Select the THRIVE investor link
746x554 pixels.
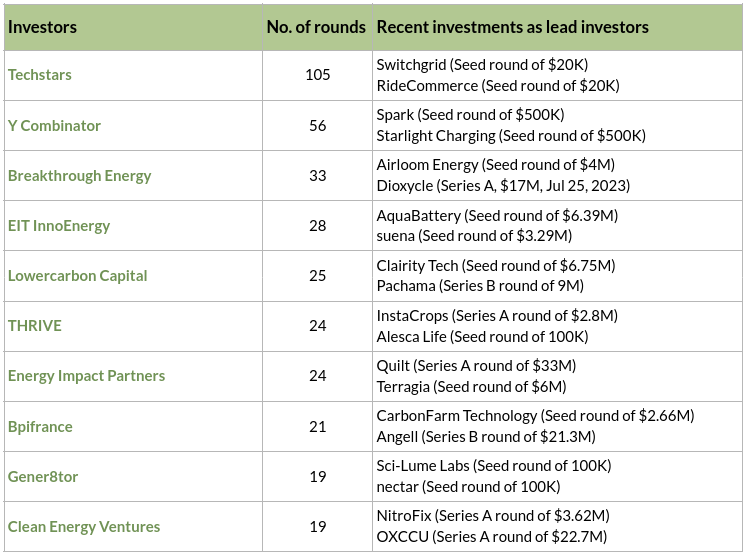pos(34,326)
